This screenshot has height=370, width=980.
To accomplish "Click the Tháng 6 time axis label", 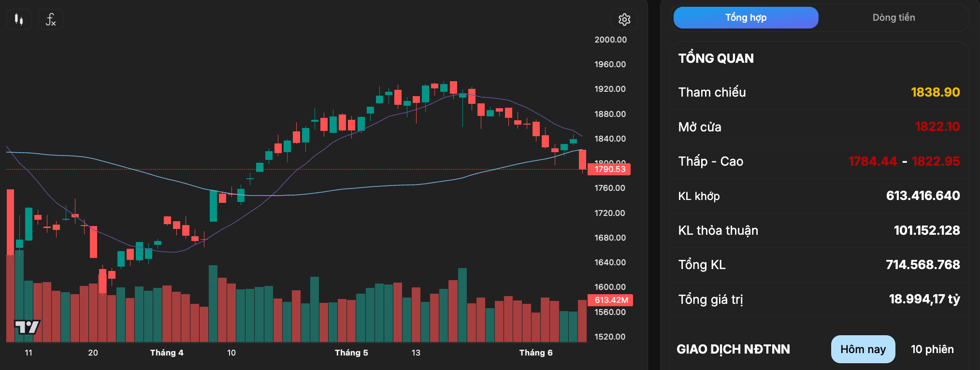I will pos(536,353).
